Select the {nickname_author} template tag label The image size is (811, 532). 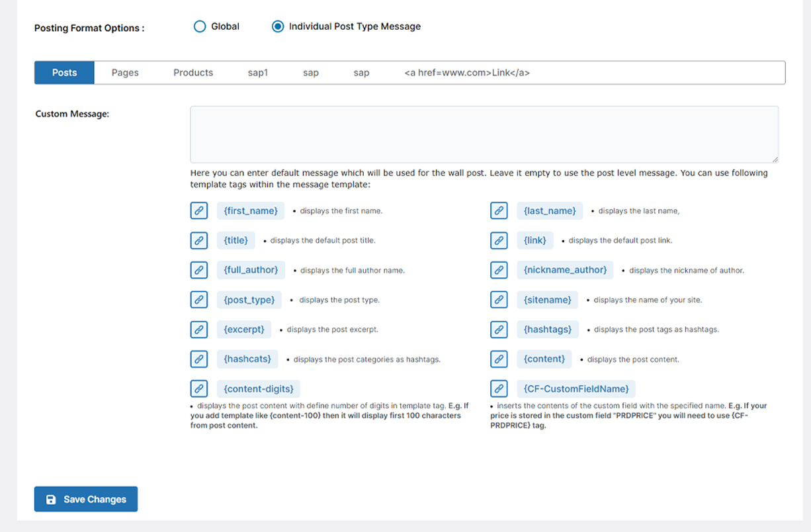(x=565, y=270)
